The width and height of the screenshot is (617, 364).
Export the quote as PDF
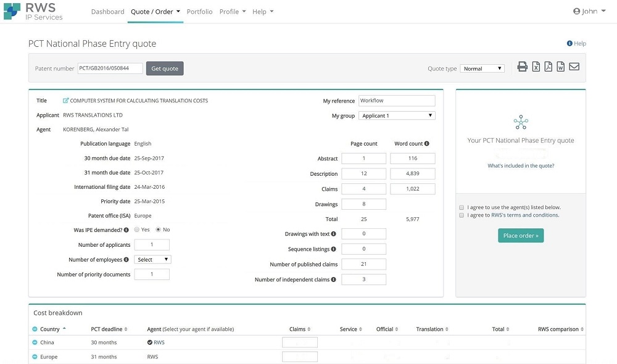pyautogui.click(x=548, y=67)
